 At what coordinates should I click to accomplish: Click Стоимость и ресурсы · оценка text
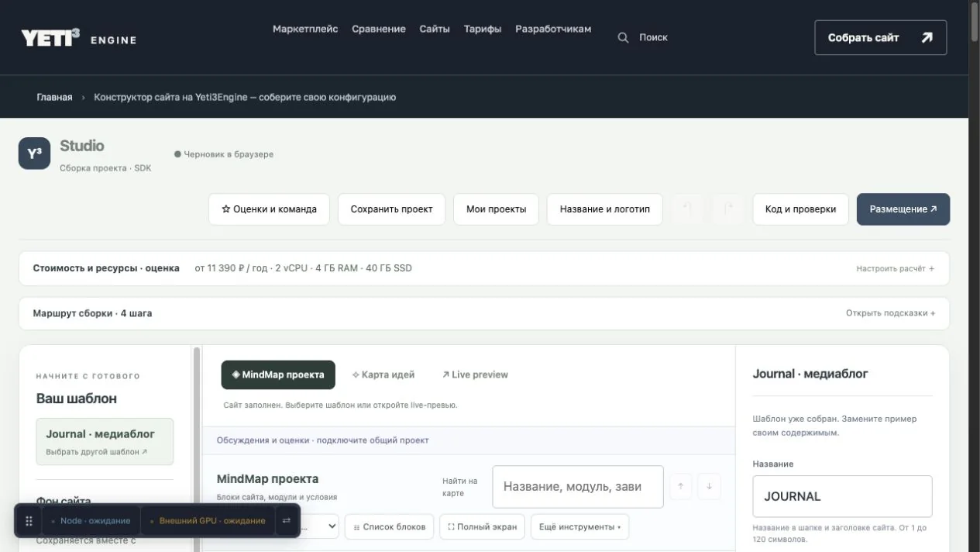coord(106,268)
